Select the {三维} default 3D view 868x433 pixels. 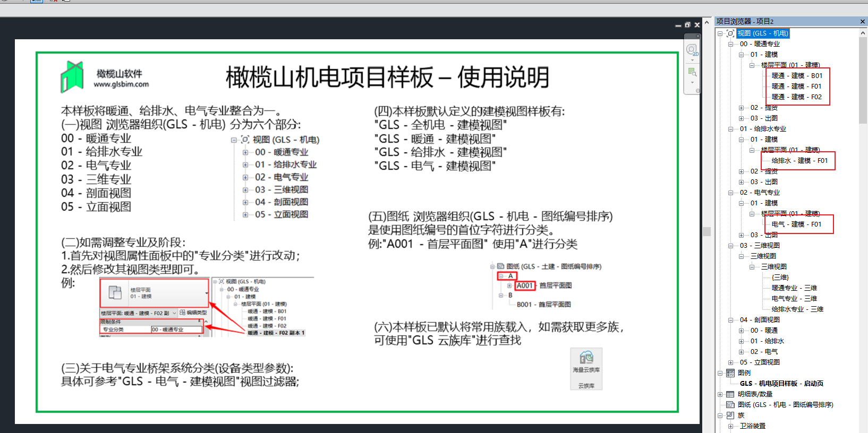click(780, 278)
